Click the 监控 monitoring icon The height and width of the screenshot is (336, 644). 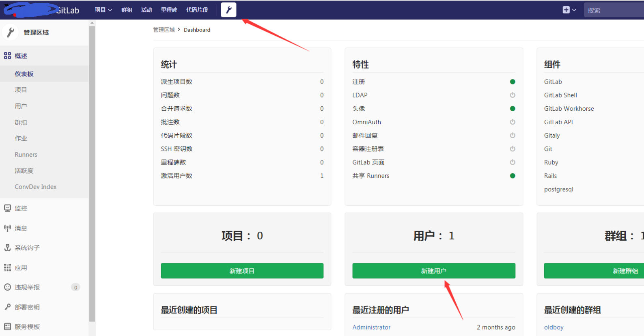click(x=7, y=208)
